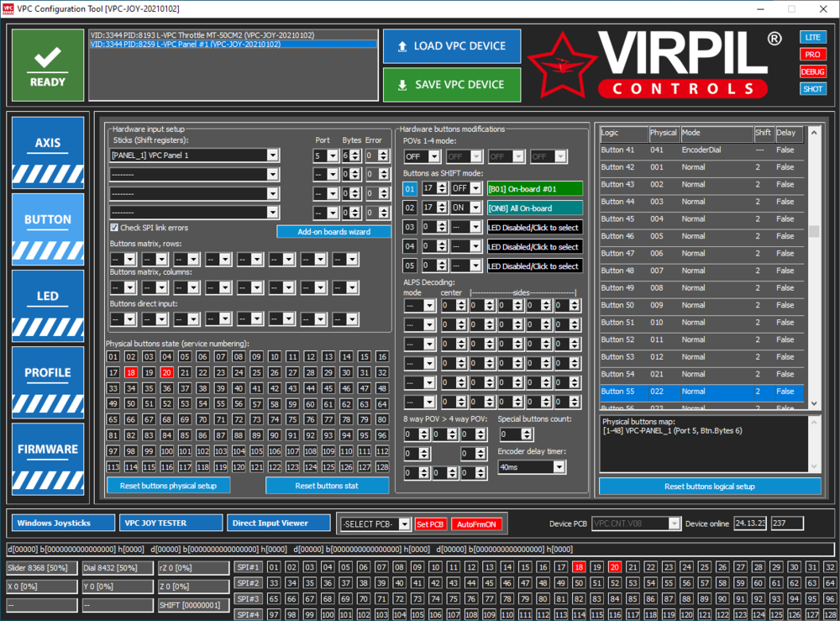Image resolution: width=840 pixels, height=621 pixels.
Task: Click the SPI#1 label
Action: point(248,567)
